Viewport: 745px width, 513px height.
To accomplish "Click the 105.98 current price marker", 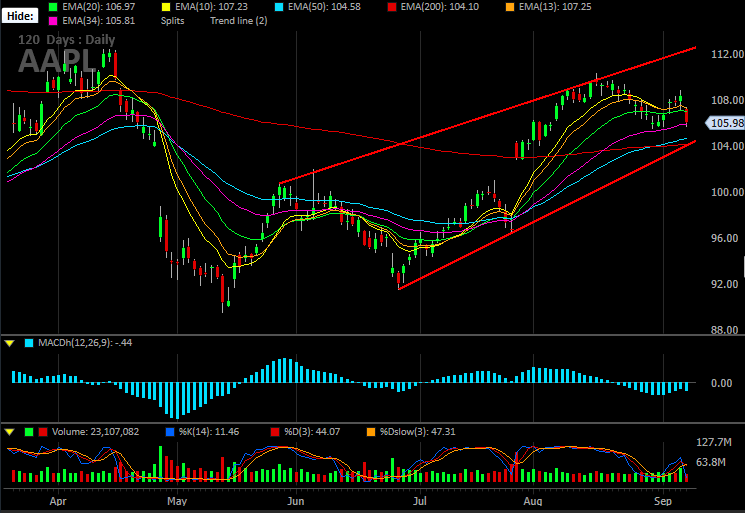I will tap(725, 123).
